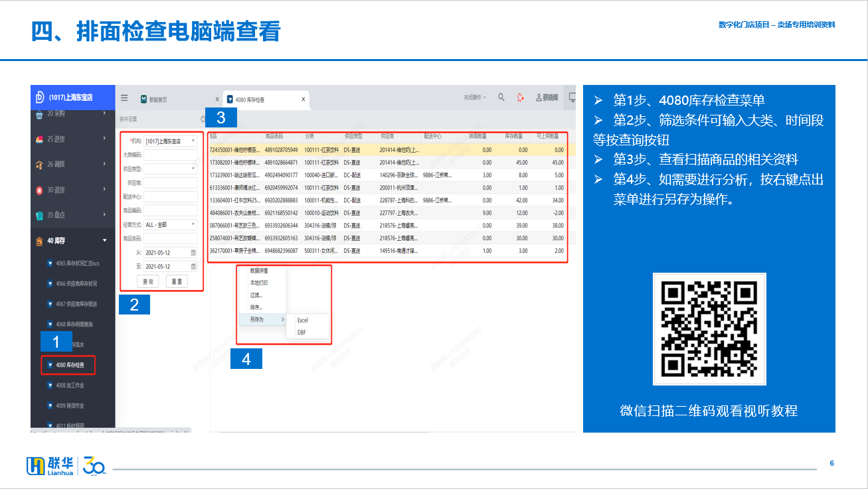
Task: Expand the 35 盘点 menu arrow
Action: (x=105, y=215)
